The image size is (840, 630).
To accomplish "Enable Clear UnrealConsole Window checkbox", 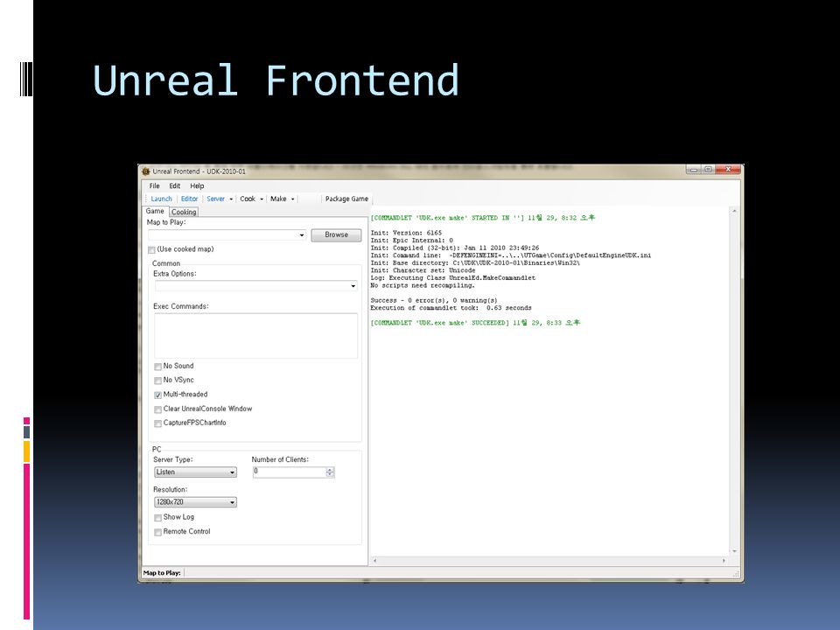I will pyautogui.click(x=158, y=409).
